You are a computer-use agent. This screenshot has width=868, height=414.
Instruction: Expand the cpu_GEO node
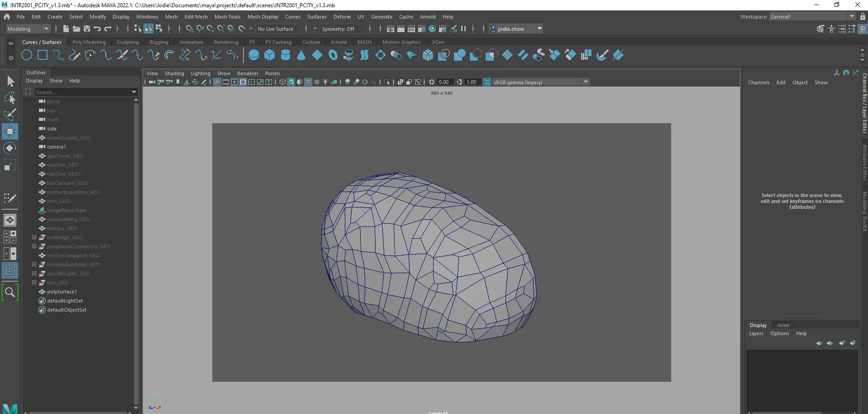[x=34, y=282]
